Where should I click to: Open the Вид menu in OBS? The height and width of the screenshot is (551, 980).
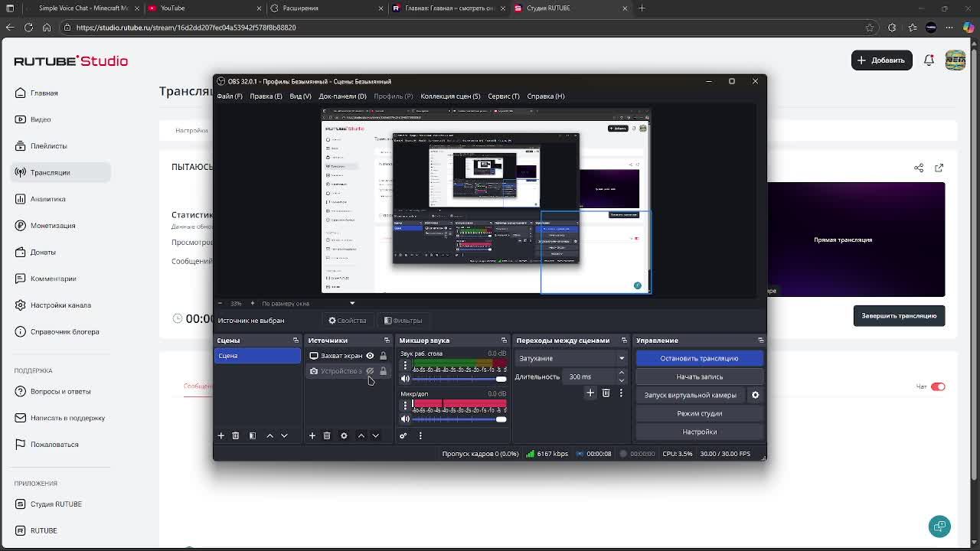pos(300,96)
